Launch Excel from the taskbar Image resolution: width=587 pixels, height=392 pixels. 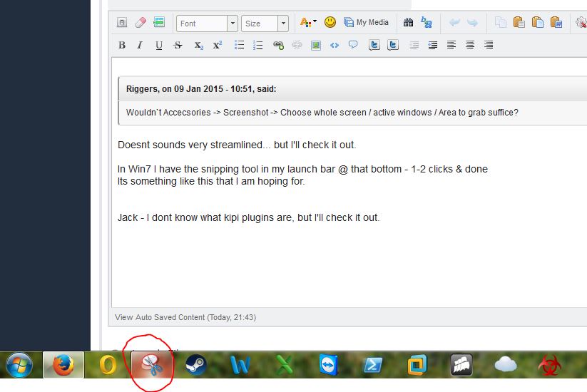[284, 365]
